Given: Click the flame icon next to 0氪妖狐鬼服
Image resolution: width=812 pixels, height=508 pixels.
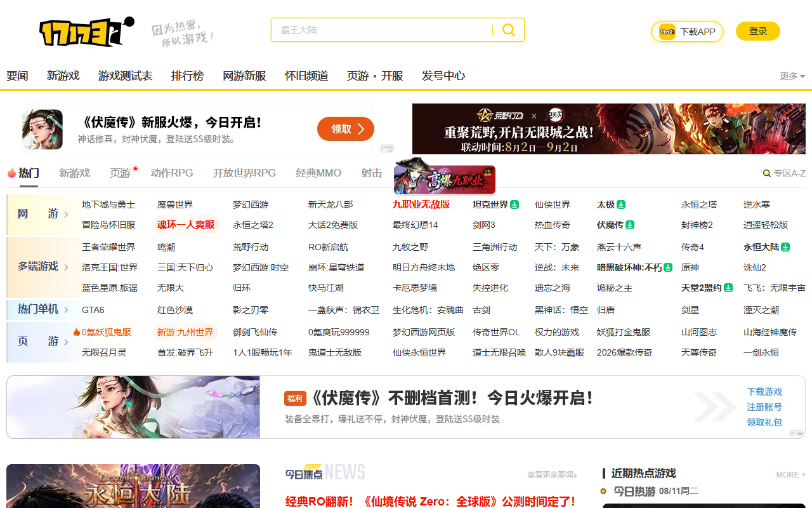Looking at the screenshot, I should click(x=77, y=332).
